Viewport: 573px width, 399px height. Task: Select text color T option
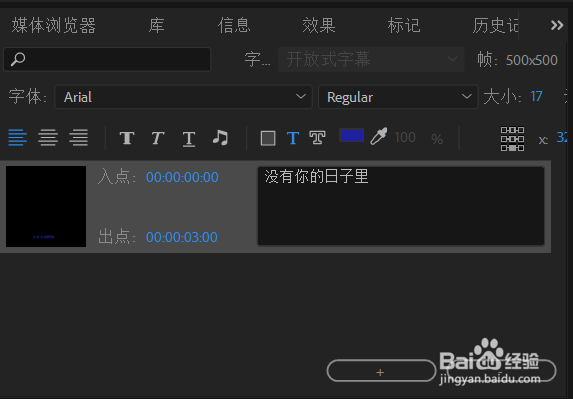293,138
